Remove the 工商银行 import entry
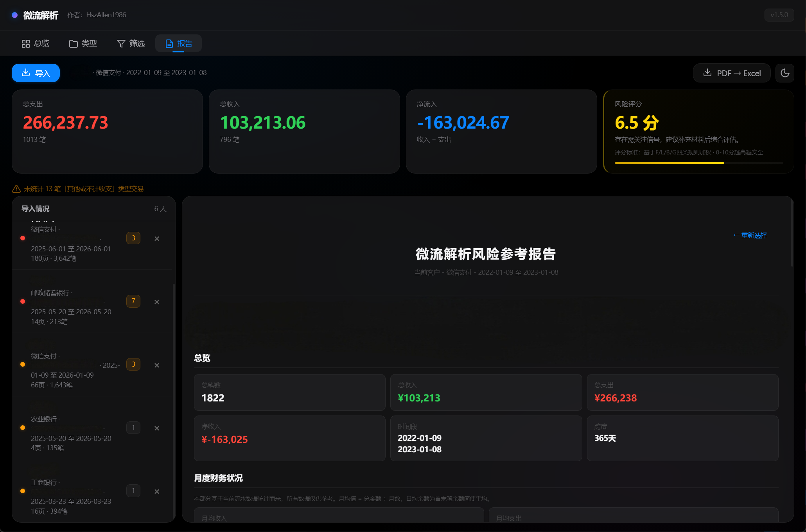This screenshot has height=532, width=806. pyautogui.click(x=157, y=491)
